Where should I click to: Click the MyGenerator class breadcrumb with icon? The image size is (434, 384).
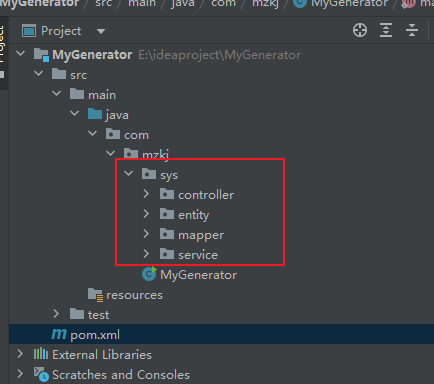[341, 3]
